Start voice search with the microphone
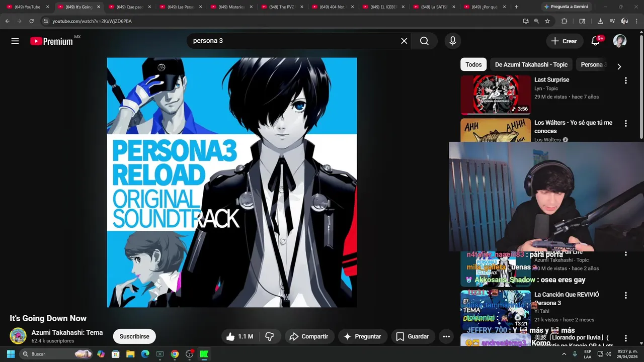 click(453, 41)
